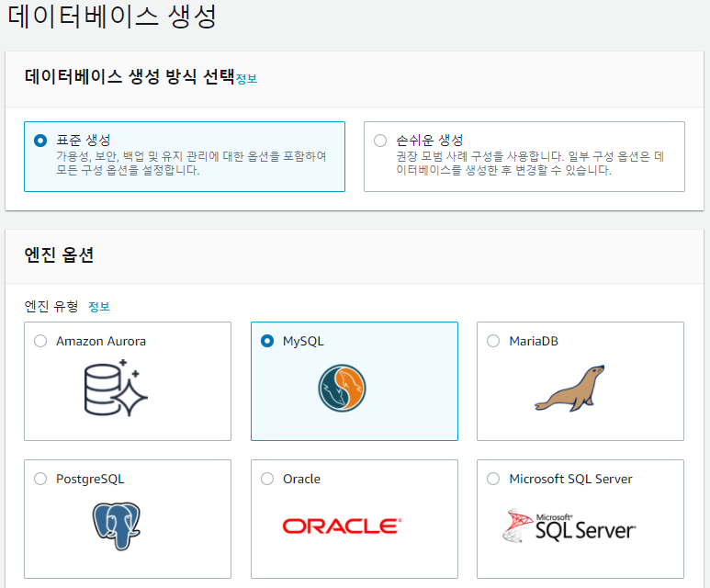This screenshot has height=588, width=710.
Task: Click the Microsoft SQL Server logo
Action: point(569,526)
